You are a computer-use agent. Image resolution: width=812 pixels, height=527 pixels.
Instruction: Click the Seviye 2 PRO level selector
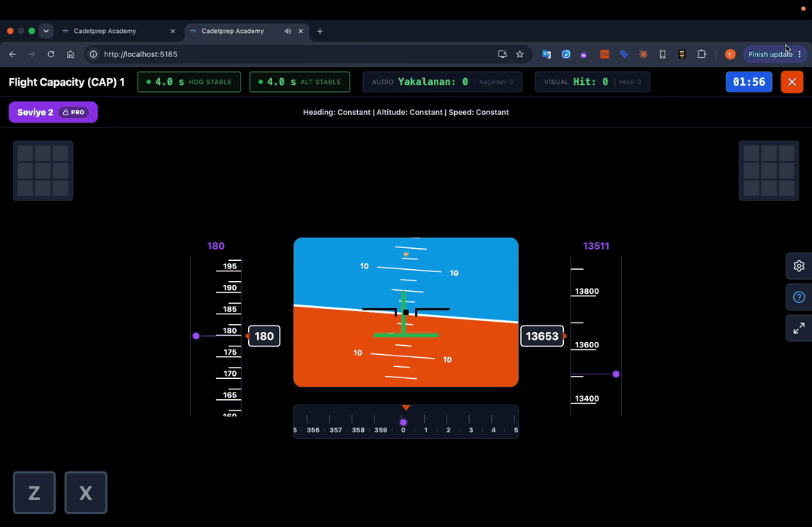[x=53, y=112]
